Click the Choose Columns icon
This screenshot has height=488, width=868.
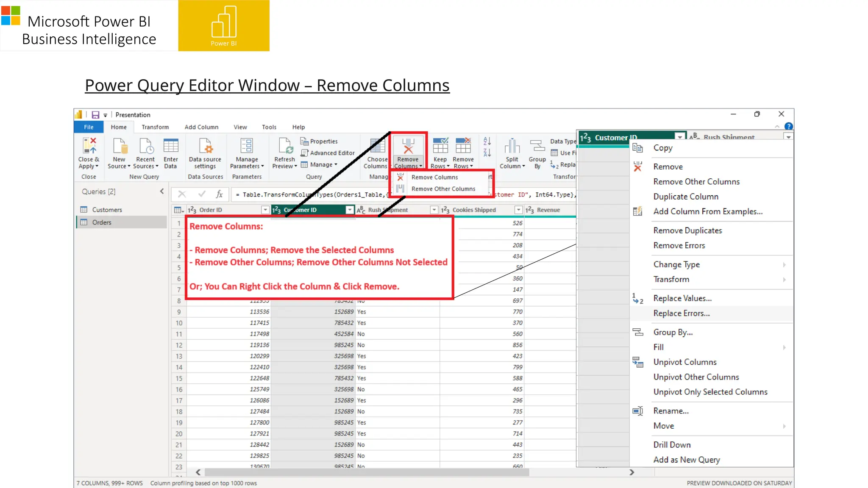coord(377,146)
